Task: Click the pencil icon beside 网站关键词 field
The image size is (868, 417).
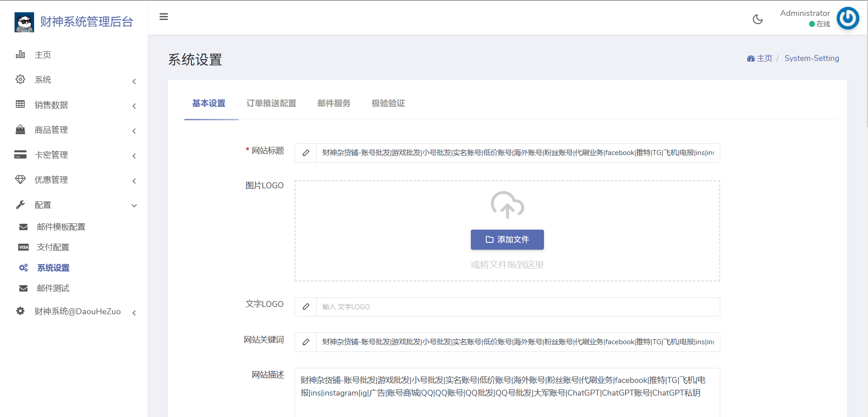Action: 306,342
